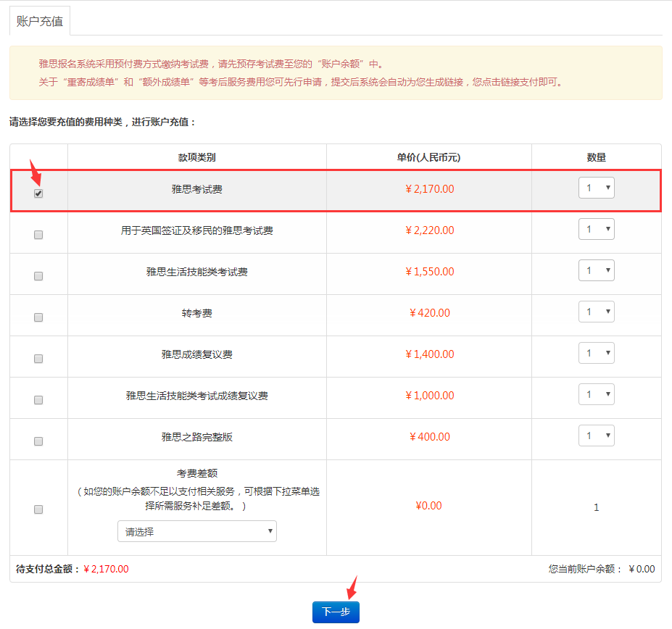Open the 请选择 service dropdown

(196, 531)
